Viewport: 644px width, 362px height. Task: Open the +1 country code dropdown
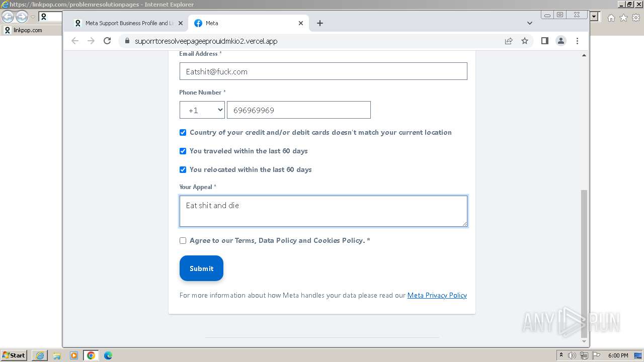202,110
